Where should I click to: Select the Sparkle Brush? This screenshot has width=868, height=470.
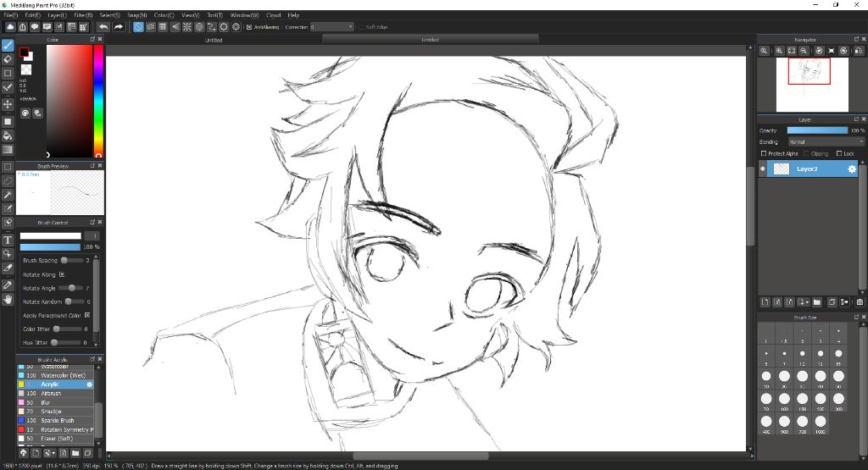tap(55, 420)
